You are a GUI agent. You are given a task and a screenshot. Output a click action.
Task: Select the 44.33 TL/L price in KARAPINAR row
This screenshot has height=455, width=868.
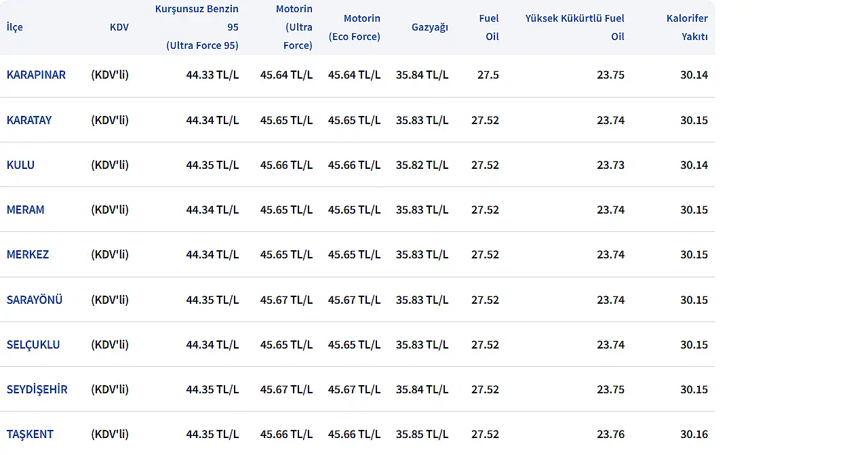tap(212, 75)
